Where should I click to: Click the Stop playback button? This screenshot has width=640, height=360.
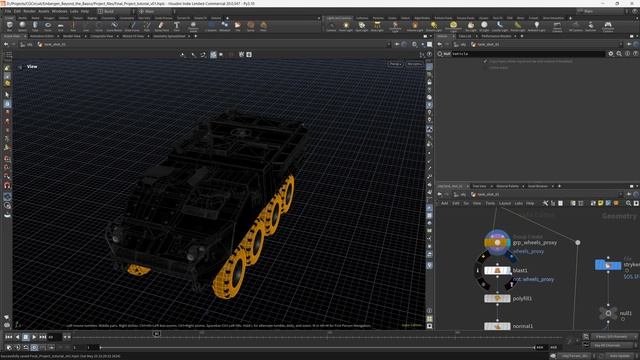(x=25, y=337)
